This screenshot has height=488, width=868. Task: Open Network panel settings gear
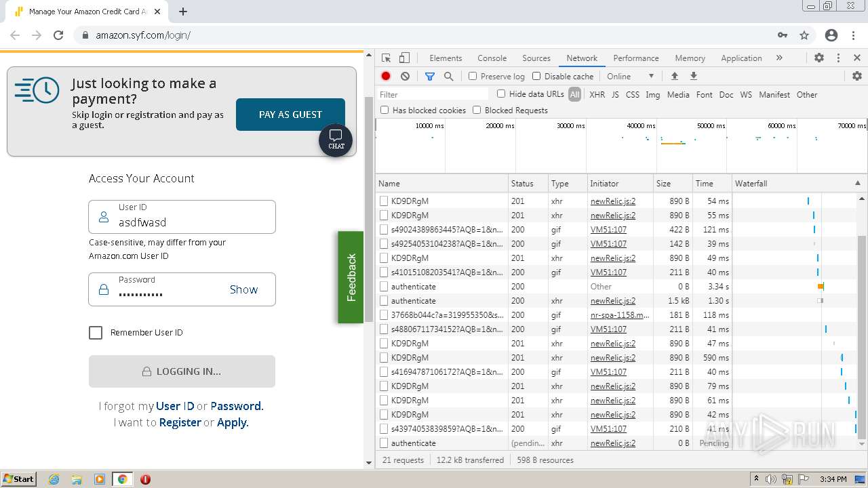pyautogui.click(x=857, y=77)
